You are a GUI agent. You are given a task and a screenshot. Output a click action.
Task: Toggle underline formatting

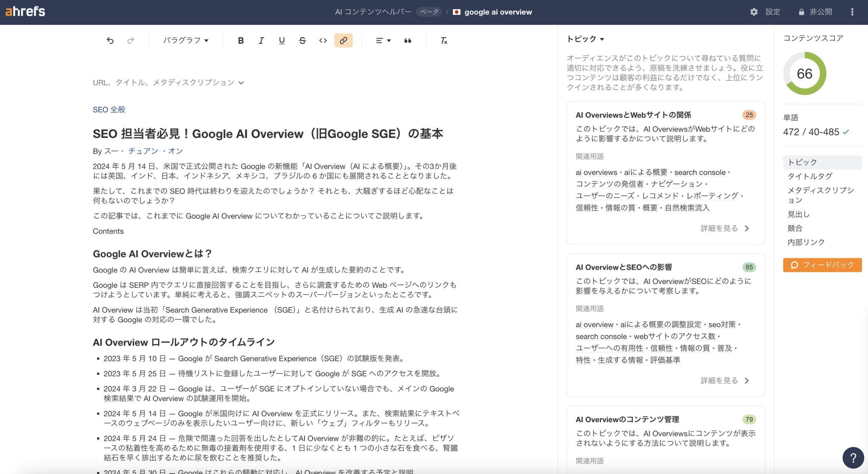click(x=282, y=41)
